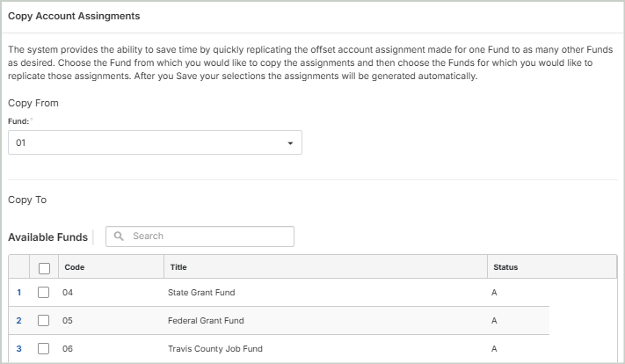Viewport: 625px width, 364px height.
Task: Sort by the Code column header
Action: (x=75, y=267)
